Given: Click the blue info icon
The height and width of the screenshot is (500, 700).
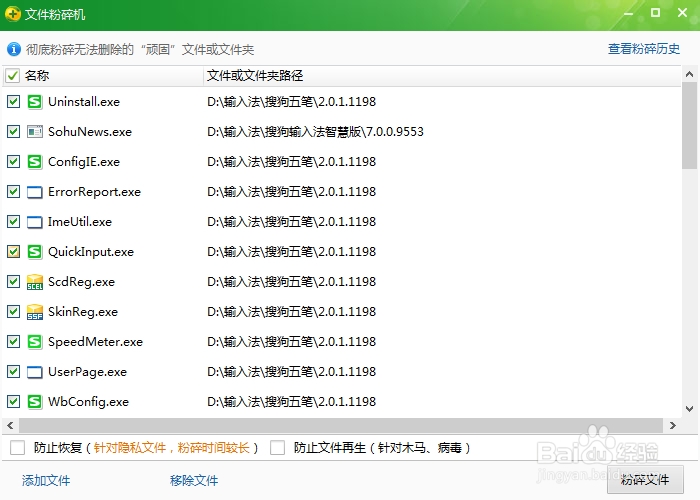Looking at the screenshot, I should click(x=14, y=49).
